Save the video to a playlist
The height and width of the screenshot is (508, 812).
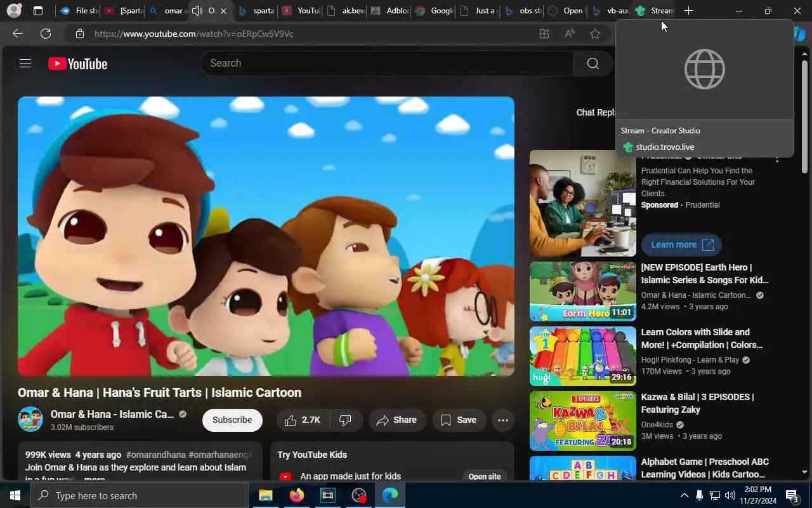click(x=459, y=420)
